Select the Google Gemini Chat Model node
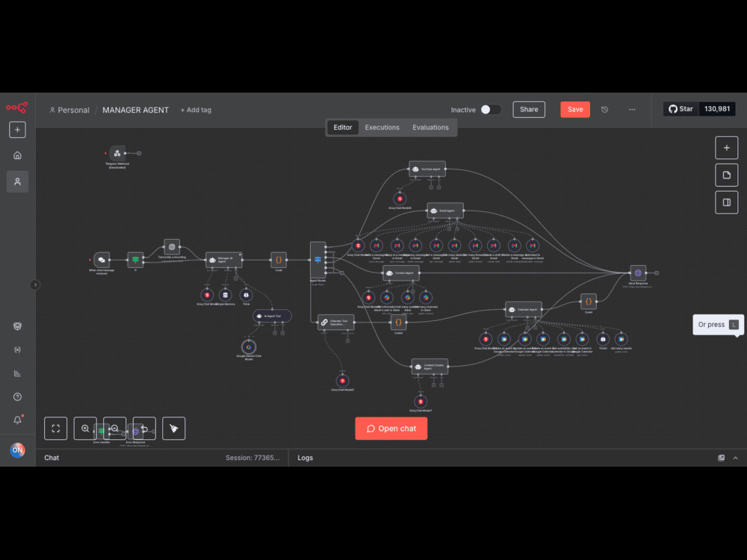This screenshot has width=747, height=560. pos(249,347)
